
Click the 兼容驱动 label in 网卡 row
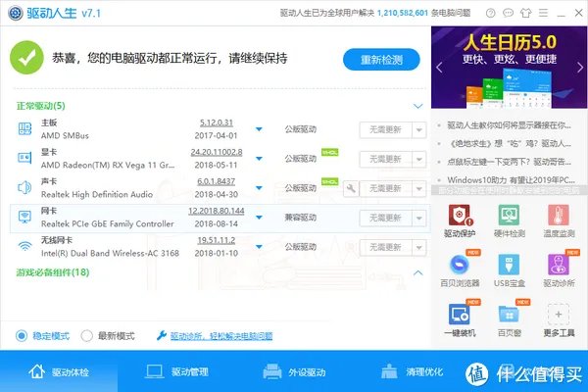(301, 218)
